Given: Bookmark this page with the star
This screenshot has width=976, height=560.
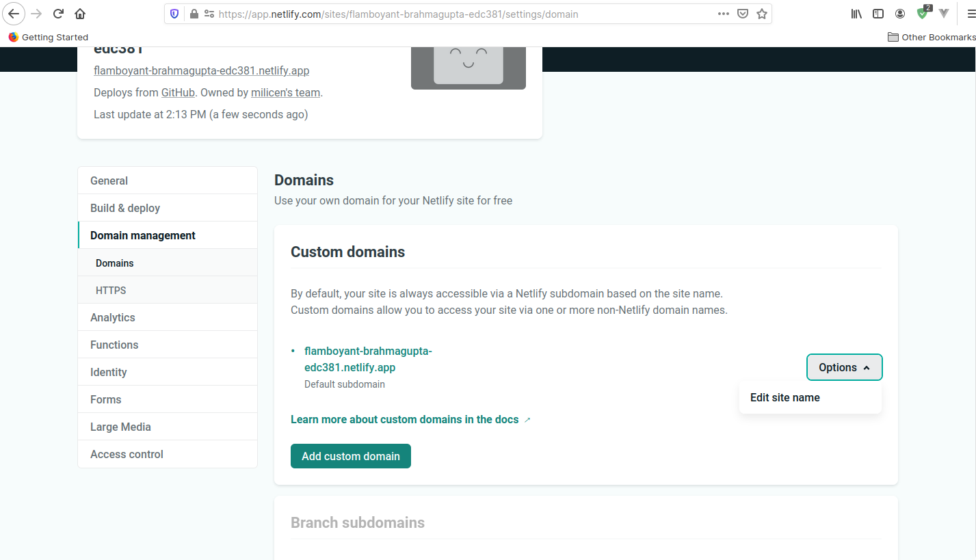Looking at the screenshot, I should (762, 14).
